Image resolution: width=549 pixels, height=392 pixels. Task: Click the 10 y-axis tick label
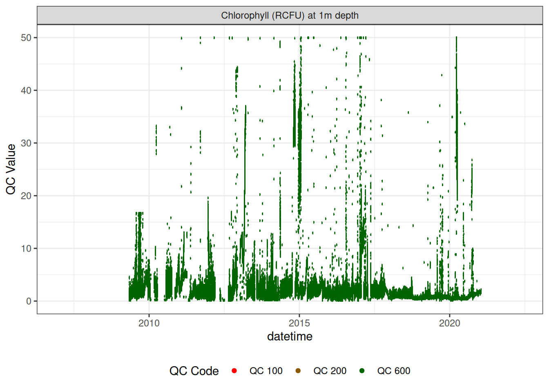coord(26,248)
